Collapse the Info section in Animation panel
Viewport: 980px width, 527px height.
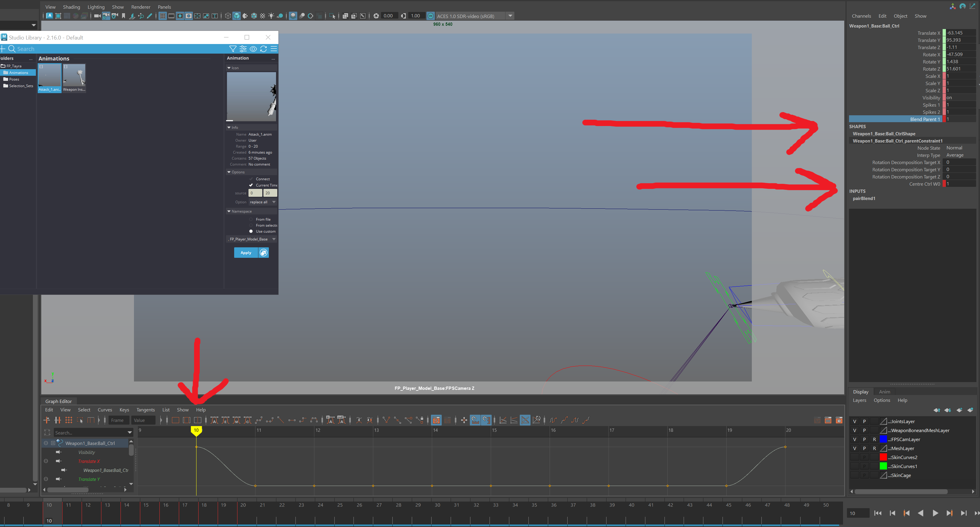point(229,128)
